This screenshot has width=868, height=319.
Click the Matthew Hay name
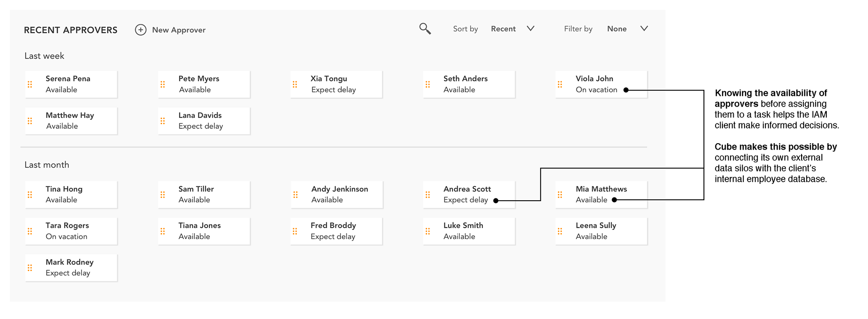[70, 116]
